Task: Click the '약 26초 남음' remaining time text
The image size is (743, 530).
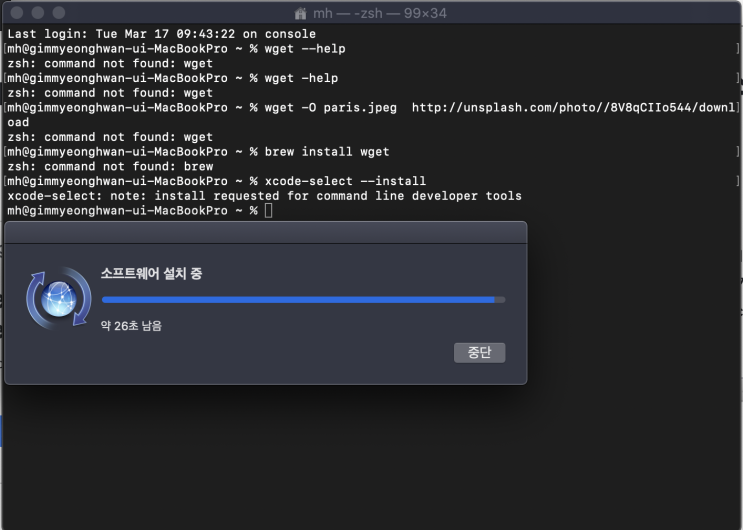Action: (131, 326)
